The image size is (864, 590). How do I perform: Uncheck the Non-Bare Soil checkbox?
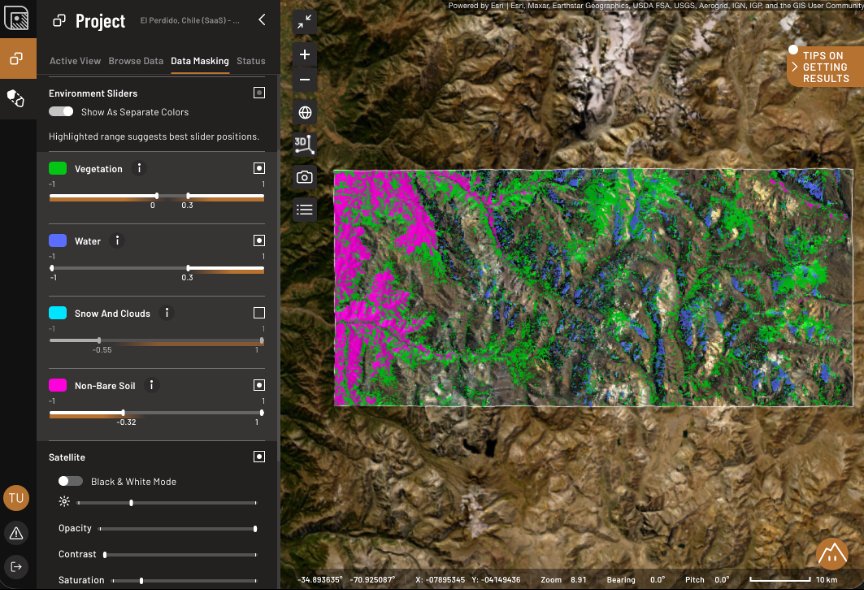coord(259,385)
